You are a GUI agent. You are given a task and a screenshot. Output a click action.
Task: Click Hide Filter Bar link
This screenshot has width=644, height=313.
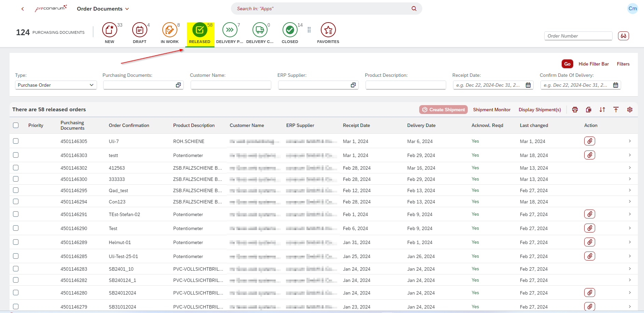click(593, 64)
